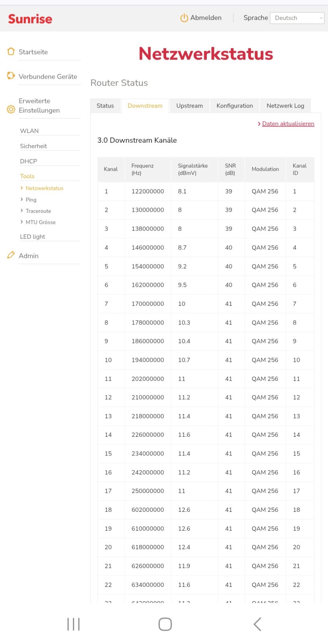Click the Startseite house icon
This screenshot has height=644, width=328.
11,52
